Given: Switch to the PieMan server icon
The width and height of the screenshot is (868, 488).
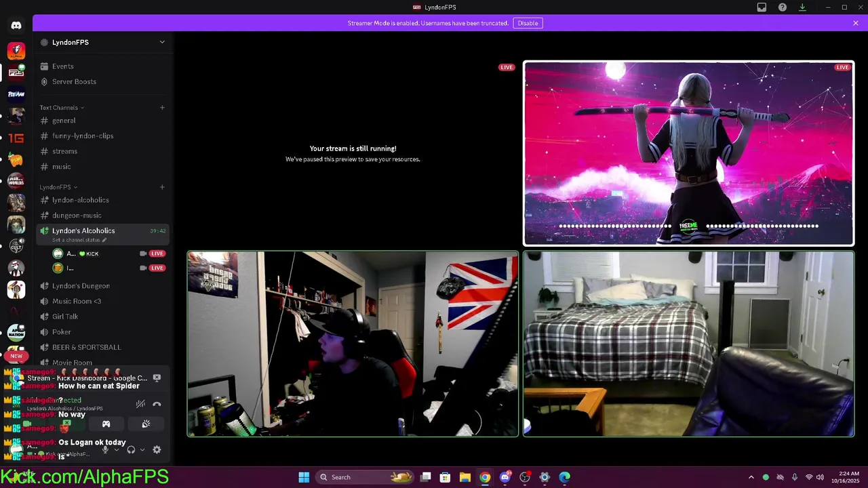Looking at the screenshot, I should pos(16,94).
